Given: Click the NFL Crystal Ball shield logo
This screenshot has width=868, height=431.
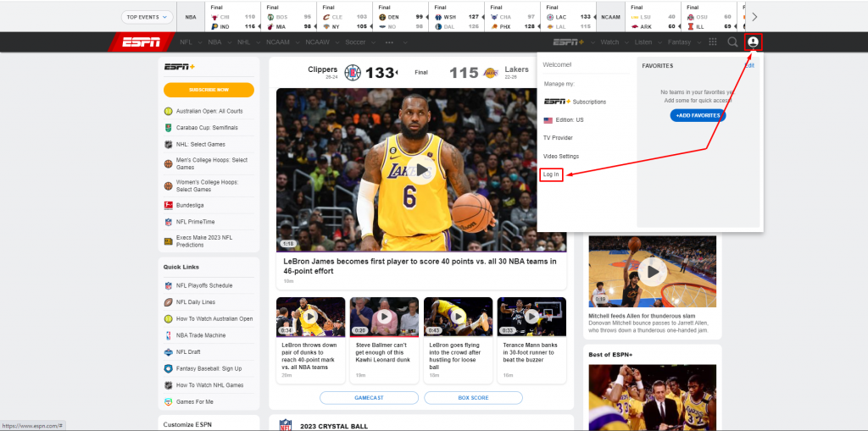Looking at the screenshot, I should [x=286, y=425].
